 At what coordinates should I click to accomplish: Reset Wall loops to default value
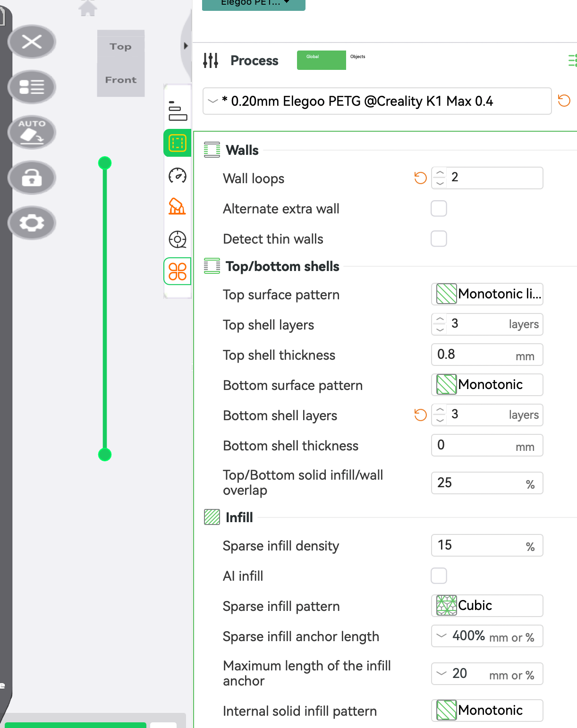click(420, 178)
